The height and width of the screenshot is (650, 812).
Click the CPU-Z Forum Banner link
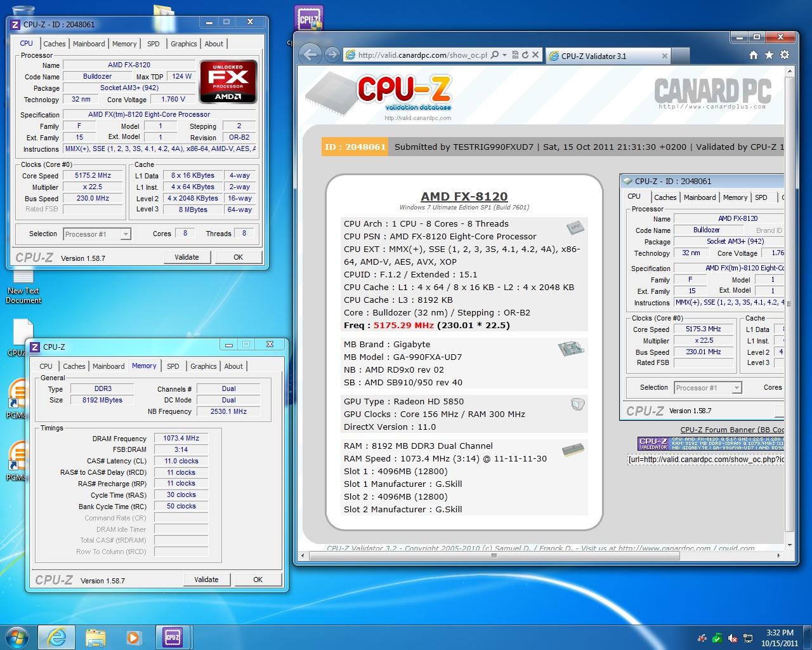pyautogui.click(x=732, y=430)
